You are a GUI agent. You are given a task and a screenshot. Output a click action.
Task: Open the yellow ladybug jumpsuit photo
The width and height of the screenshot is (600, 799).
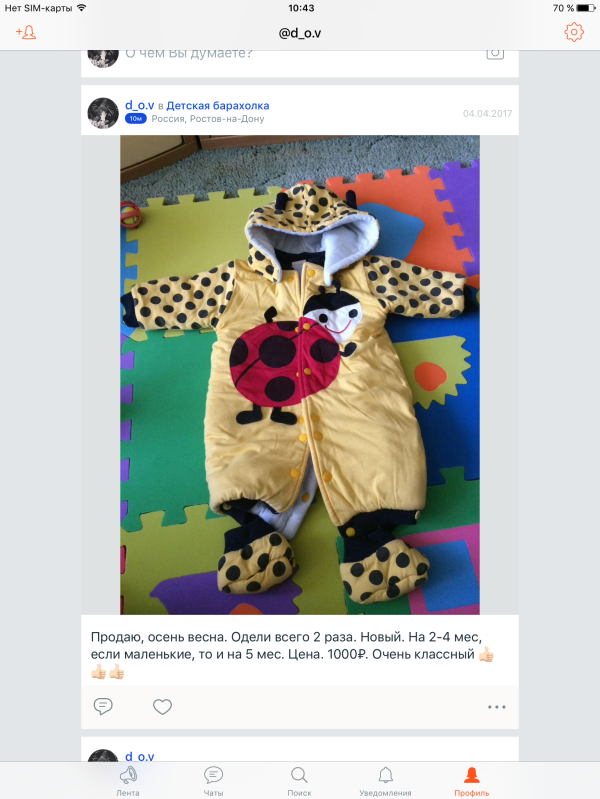300,375
